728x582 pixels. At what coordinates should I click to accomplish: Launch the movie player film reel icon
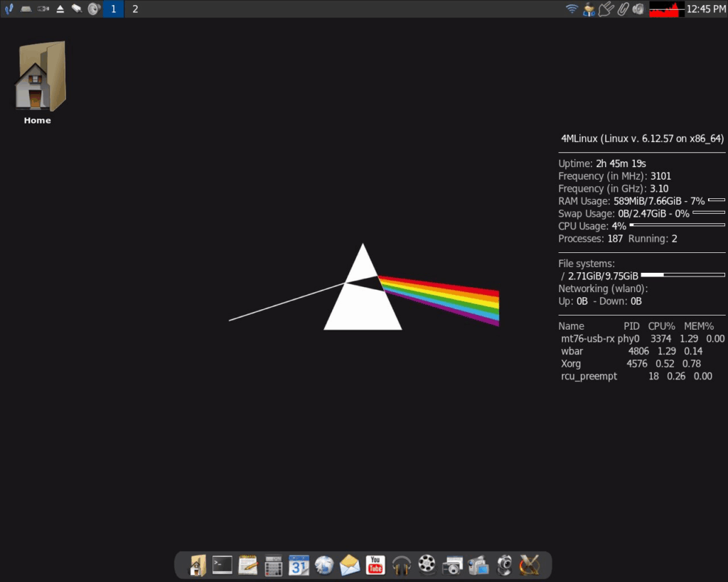coord(426,565)
